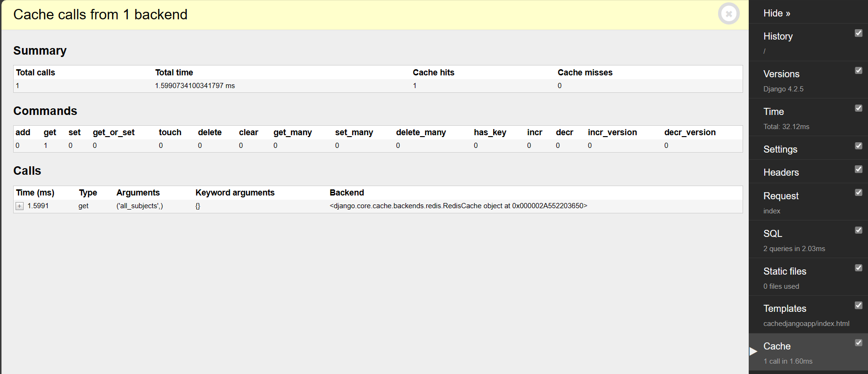Open the Static files panel
This screenshot has height=374, width=868.
[x=785, y=271]
